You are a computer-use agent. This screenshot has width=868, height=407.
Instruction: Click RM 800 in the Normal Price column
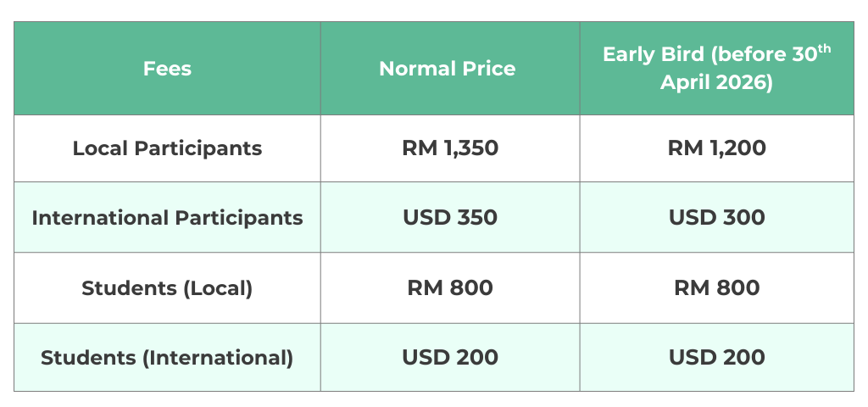[450, 287]
